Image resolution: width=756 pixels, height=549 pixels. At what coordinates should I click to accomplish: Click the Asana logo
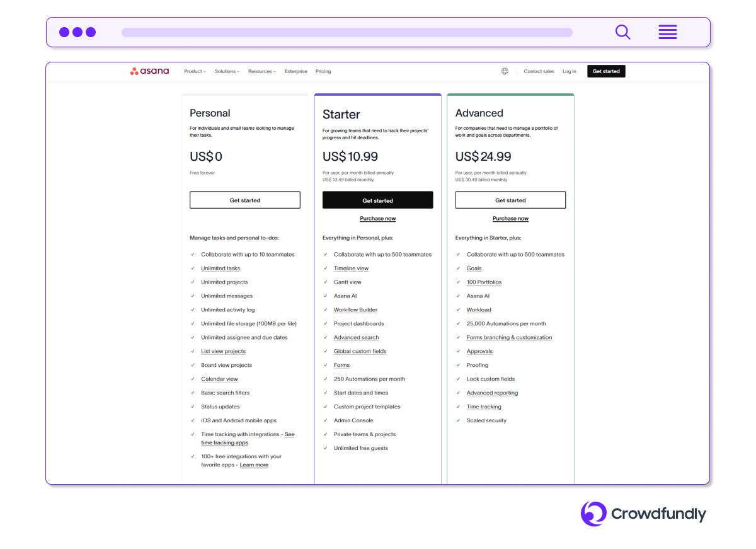(149, 71)
